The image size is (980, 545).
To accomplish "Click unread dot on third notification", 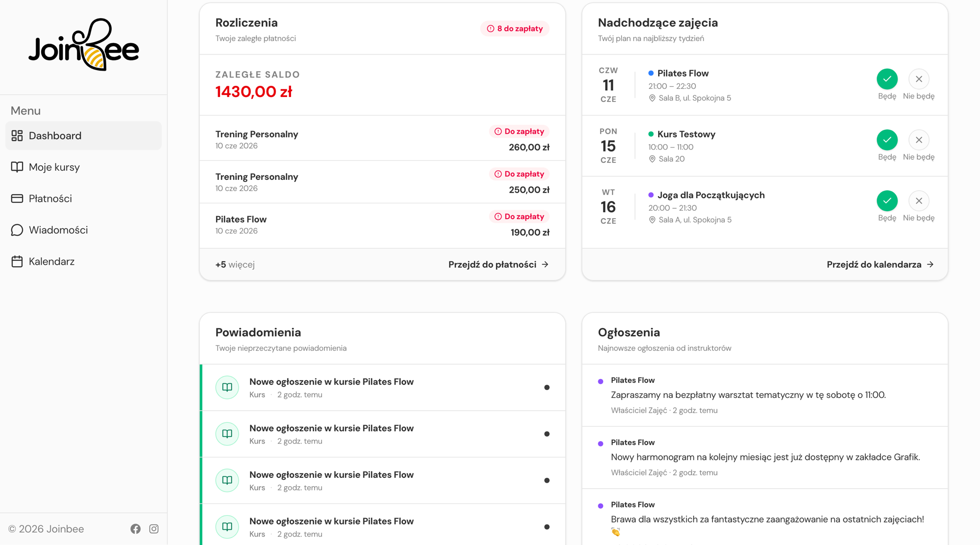I will (x=547, y=480).
